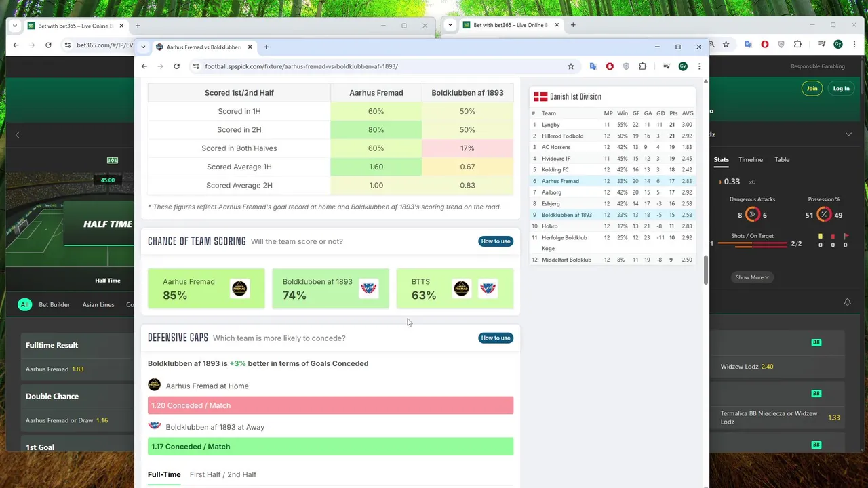Select Widzew Lodz 2.40 odds
This screenshot has height=488, width=868.
coord(777,367)
